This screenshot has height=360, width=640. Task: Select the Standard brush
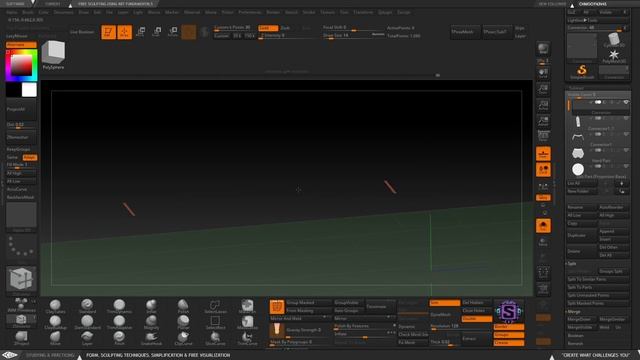coord(87,306)
